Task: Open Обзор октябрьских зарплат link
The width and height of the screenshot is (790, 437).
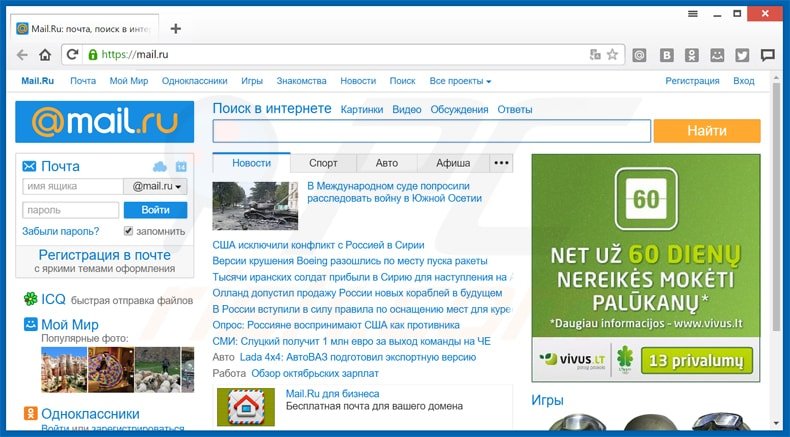Action: tap(315, 373)
